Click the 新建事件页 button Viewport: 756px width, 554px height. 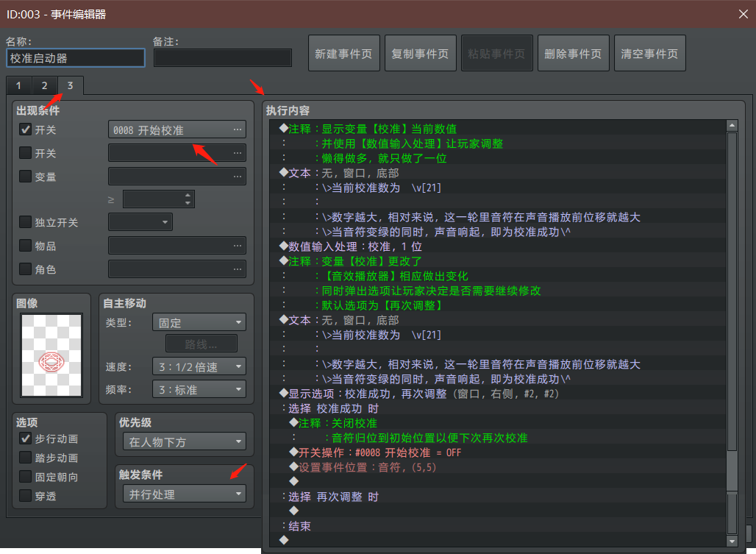[343, 54]
